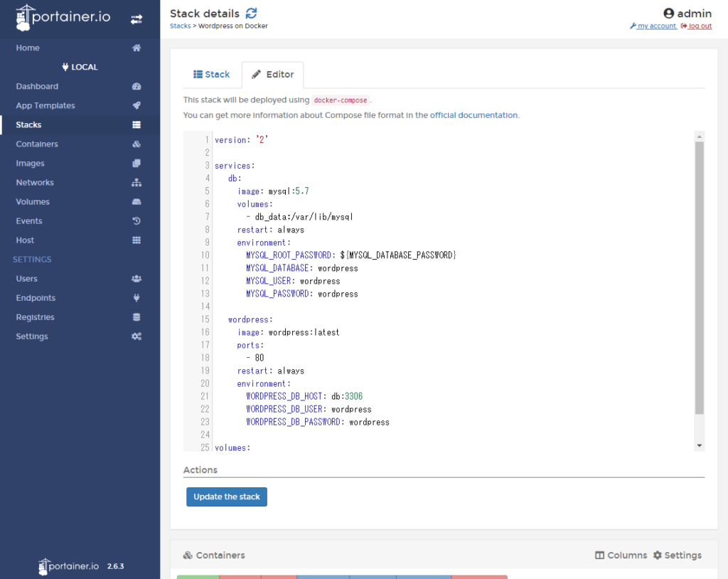
Task: Click the 'version: 2' line in editor
Action: [242, 140]
